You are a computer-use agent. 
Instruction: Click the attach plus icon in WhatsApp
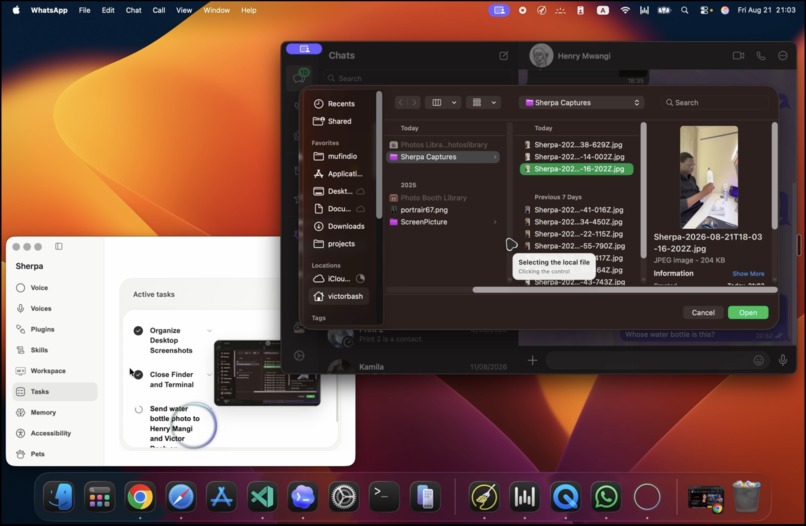click(x=533, y=360)
